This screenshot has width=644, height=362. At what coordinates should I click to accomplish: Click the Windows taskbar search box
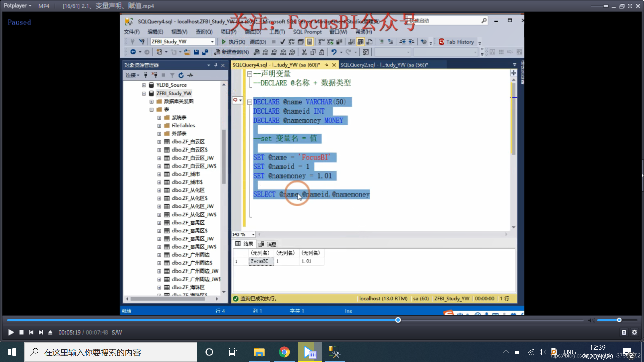(111, 352)
